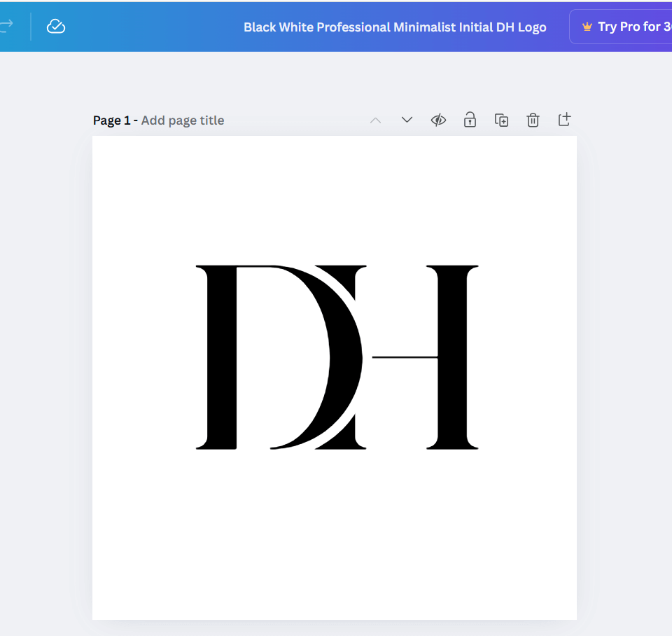This screenshot has width=672, height=636.
Task: Click the cloud save status icon
Action: (x=56, y=27)
